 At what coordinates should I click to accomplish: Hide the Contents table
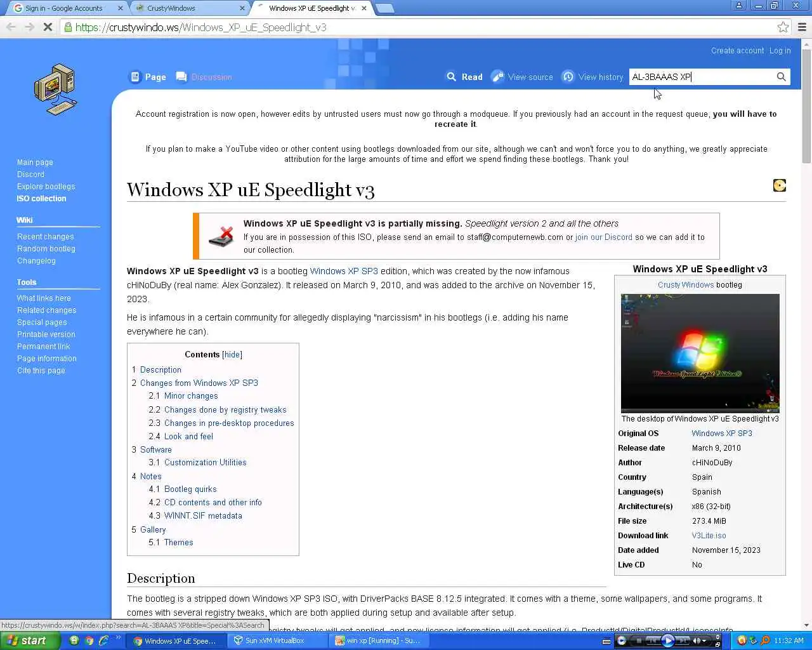pos(232,355)
